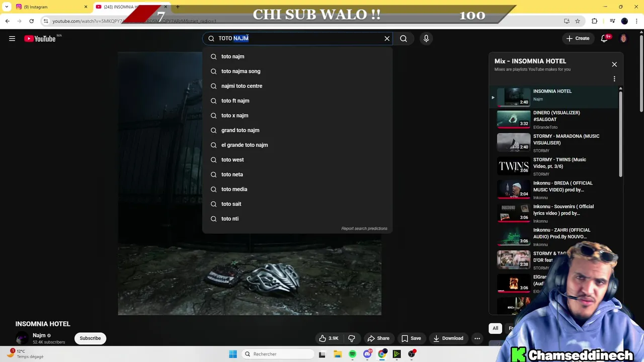
Task: Open the browser extensions puzzle icon
Action: [594, 21]
